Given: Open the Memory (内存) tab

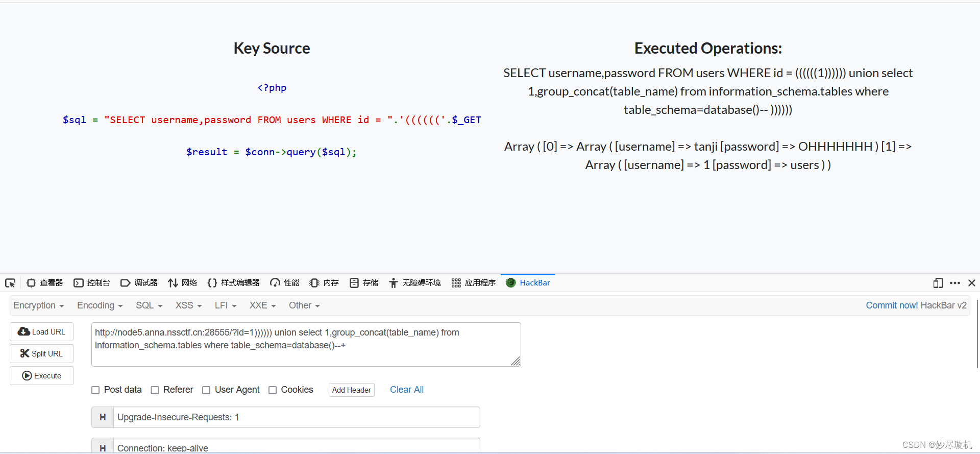Looking at the screenshot, I should (324, 283).
